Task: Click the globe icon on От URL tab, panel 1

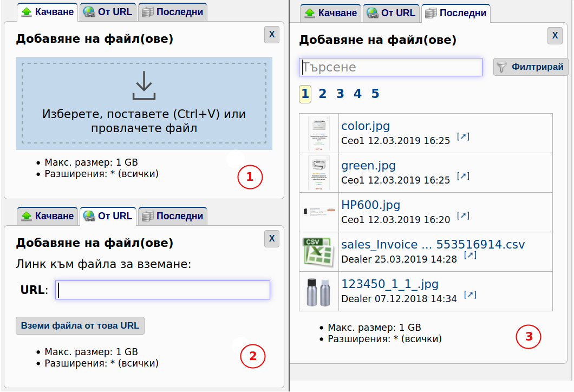Action: [x=89, y=12]
